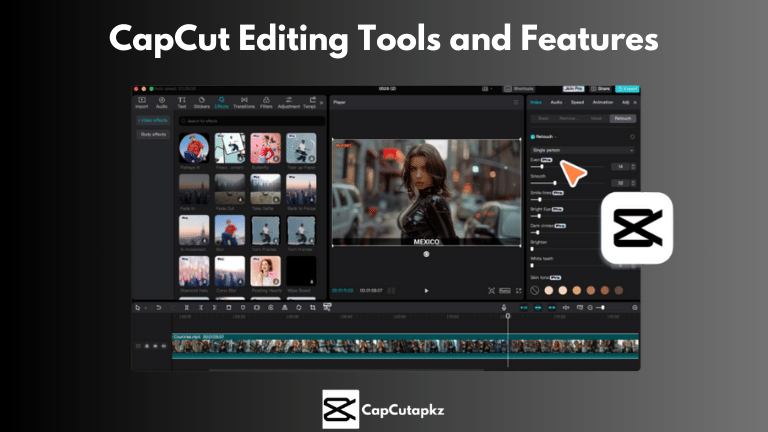Click the timeline zoom slider
768x432 pixels.
pos(613,308)
